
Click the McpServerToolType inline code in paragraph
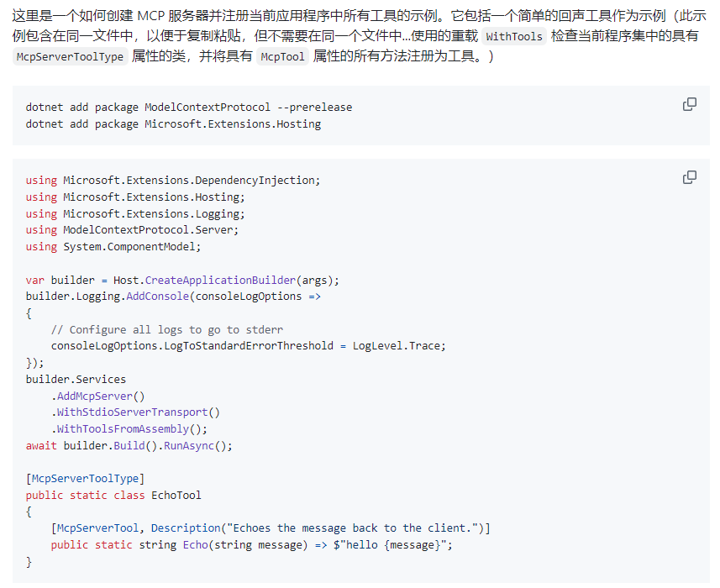(x=70, y=57)
